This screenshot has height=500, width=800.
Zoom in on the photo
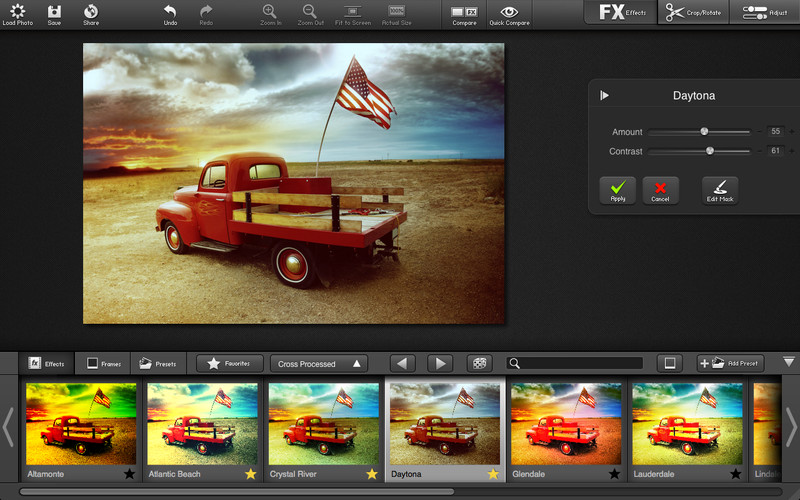click(269, 11)
